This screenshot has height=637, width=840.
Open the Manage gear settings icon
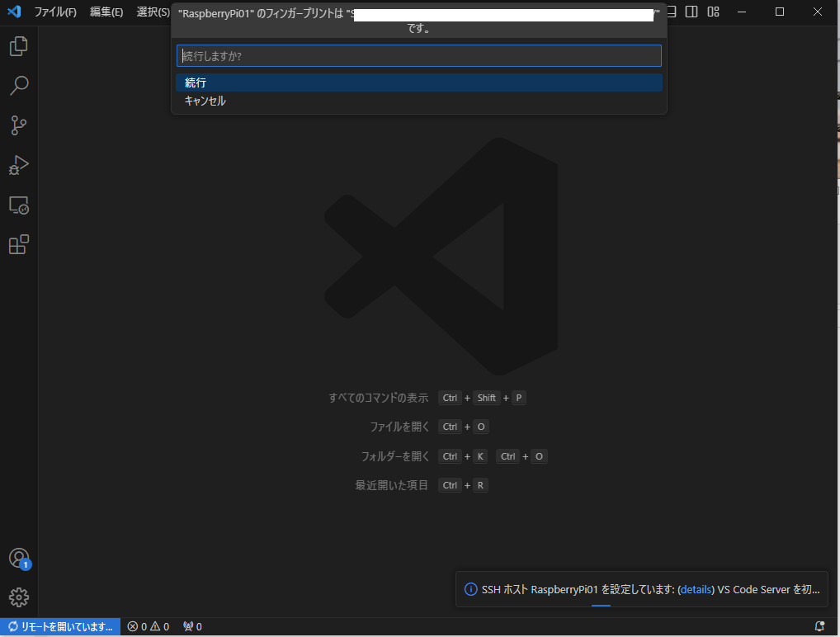click(18, 597)
